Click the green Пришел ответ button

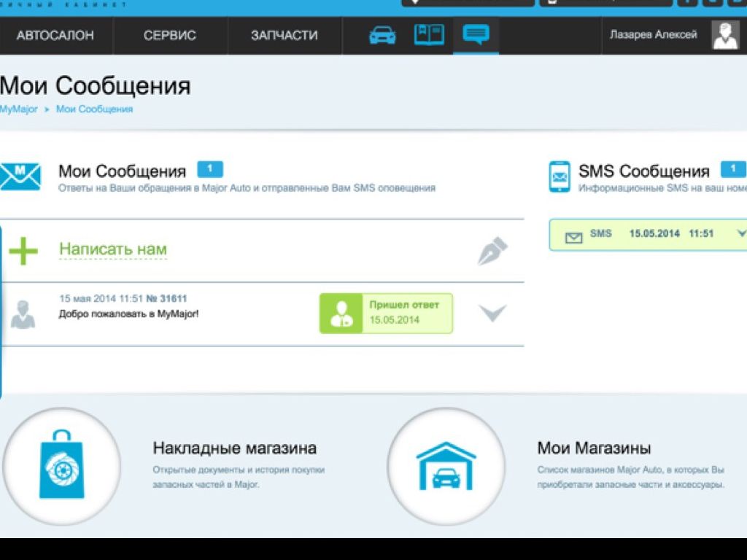point(386,314)
